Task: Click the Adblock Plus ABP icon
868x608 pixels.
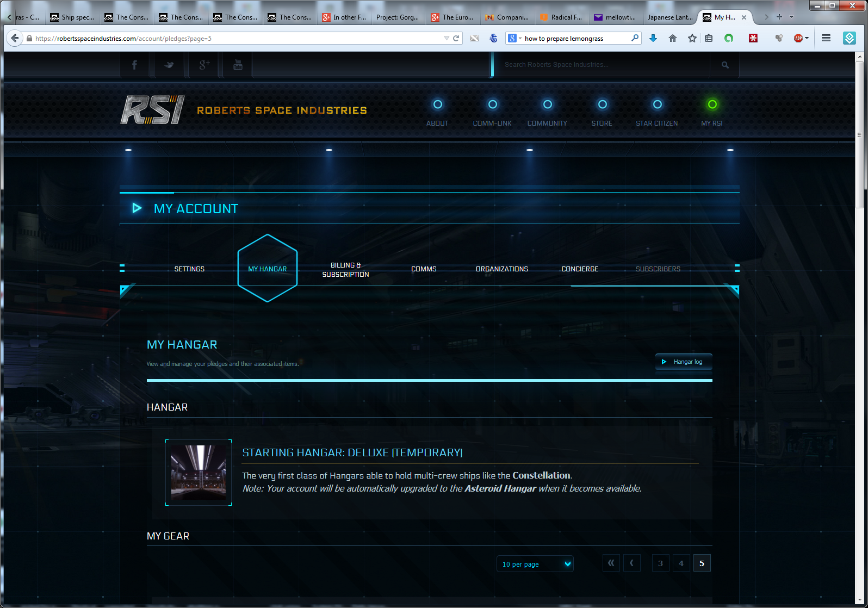Action: [798, 38]
